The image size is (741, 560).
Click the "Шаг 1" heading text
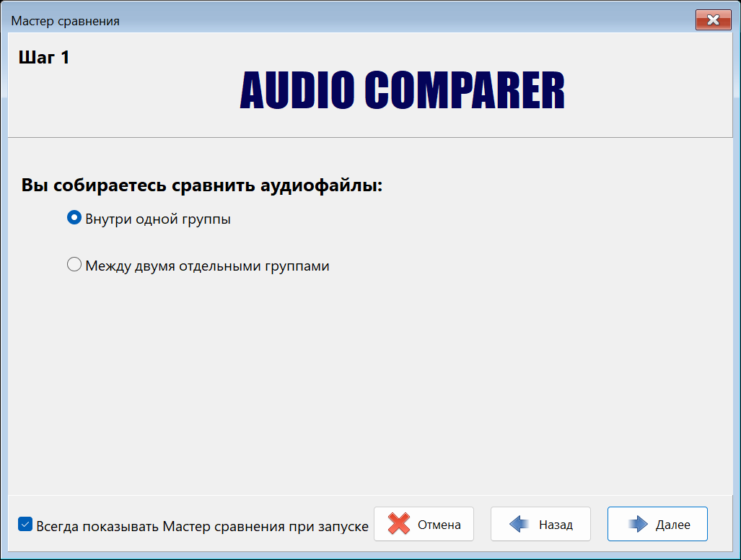(44, 58)
